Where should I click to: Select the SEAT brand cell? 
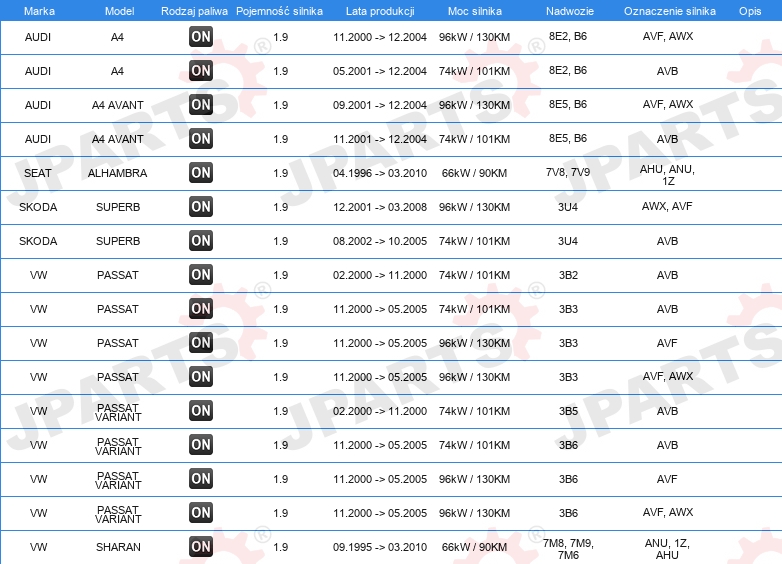pyautogui.click(x=38, y=173)
